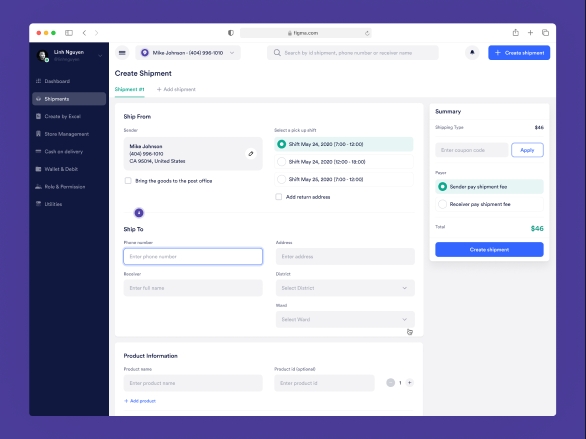This screenshot has height=439, width=586.
Task: Click Add shipment tab
Action: tap(176, 89)
